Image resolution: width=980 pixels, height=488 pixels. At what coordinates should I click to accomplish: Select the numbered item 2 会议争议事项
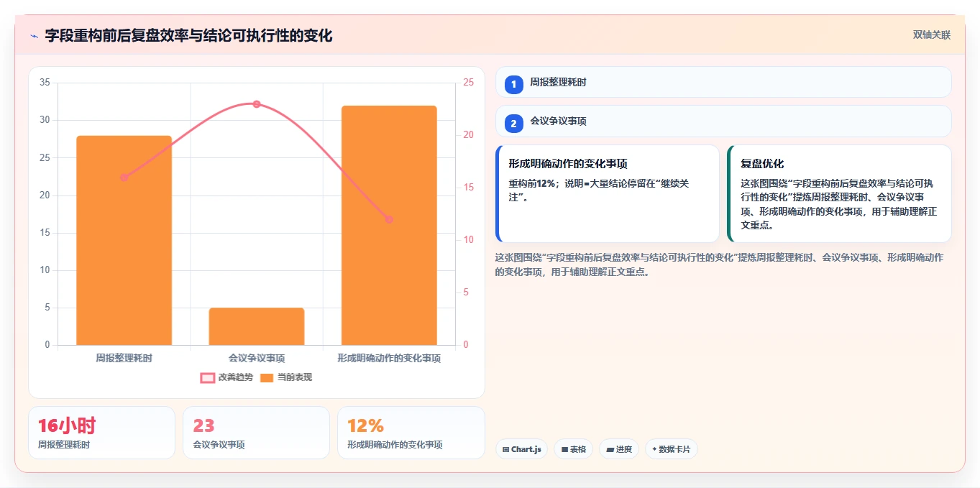[723, 121]
